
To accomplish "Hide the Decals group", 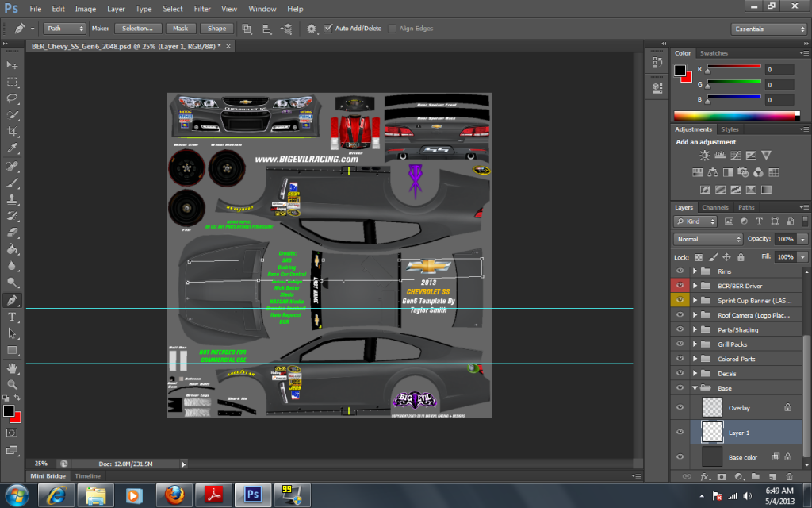I will 680,373.
